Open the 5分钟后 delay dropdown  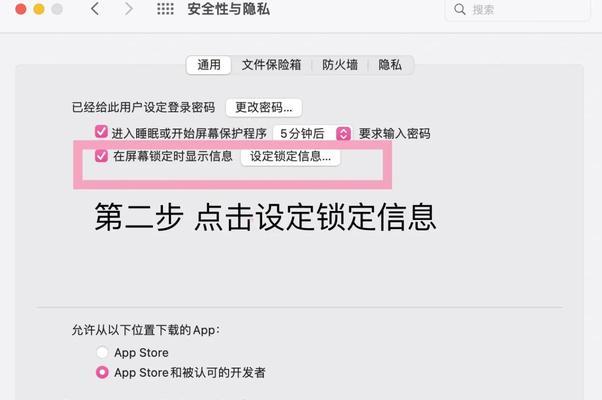coord(312,134)
